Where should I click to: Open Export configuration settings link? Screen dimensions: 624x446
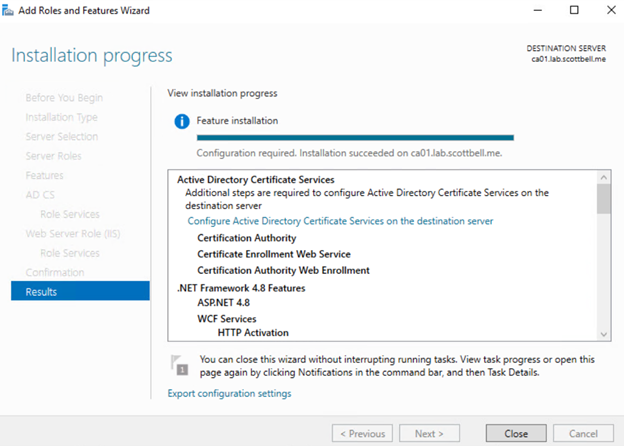[229, 394]
